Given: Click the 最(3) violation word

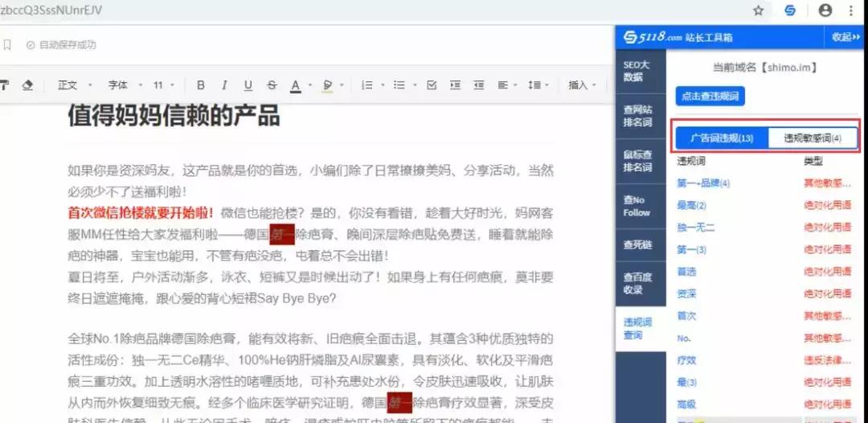Looking at the screenshot, I should click(x=687, y=383).
